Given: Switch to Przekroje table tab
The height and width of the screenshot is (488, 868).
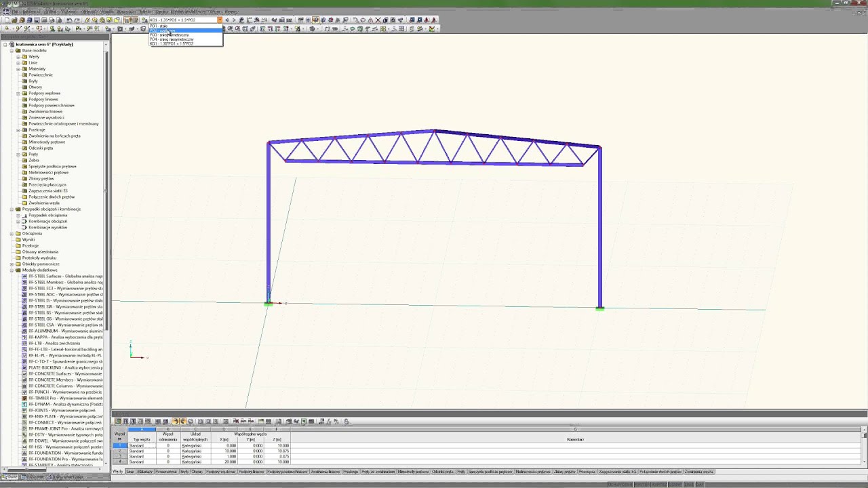Looking at the screenshot, I should point(351,471).
